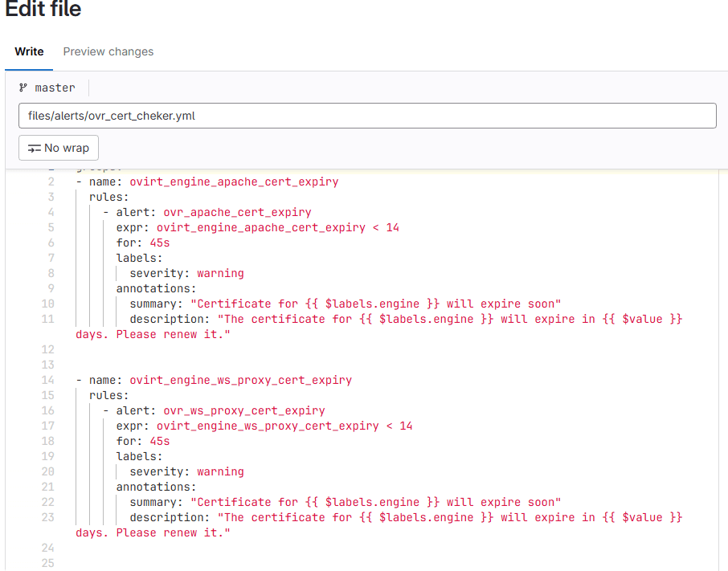Switch to the Write tab

tap(29, 51)
